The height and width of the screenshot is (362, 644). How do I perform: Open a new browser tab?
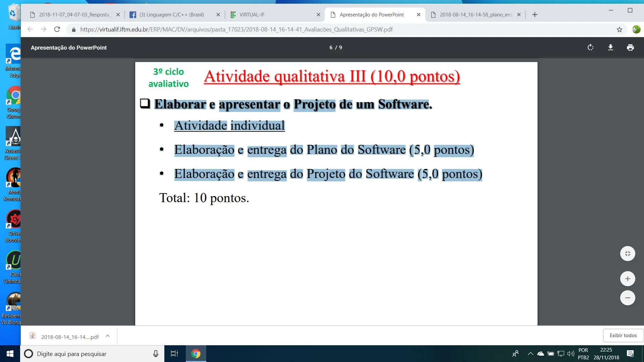point(535,15)
